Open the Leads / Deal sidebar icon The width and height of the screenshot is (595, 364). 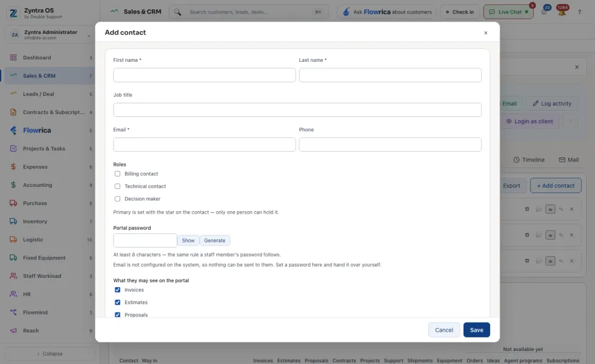click(13, 93)
